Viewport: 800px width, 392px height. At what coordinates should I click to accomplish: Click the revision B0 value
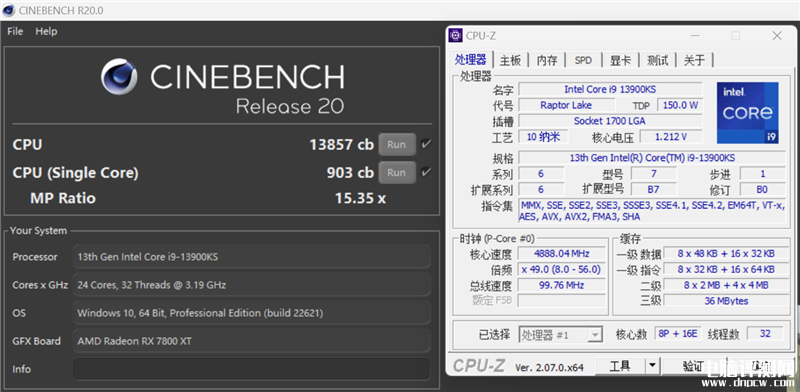762,189
